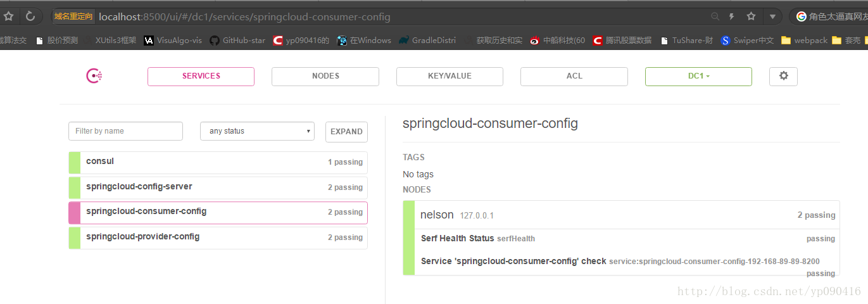The width and height of the screenshot is (868, 304).
Task: Click the Consul logo icon
Action: tap(94, 76)
